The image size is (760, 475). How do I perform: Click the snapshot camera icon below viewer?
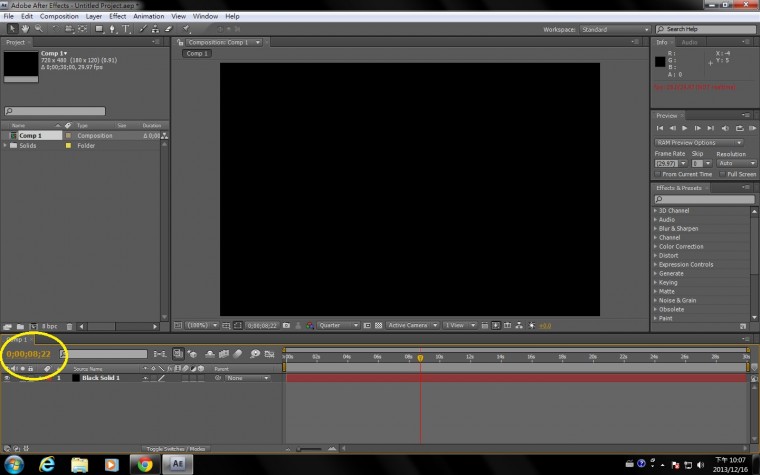coord(287,325)
